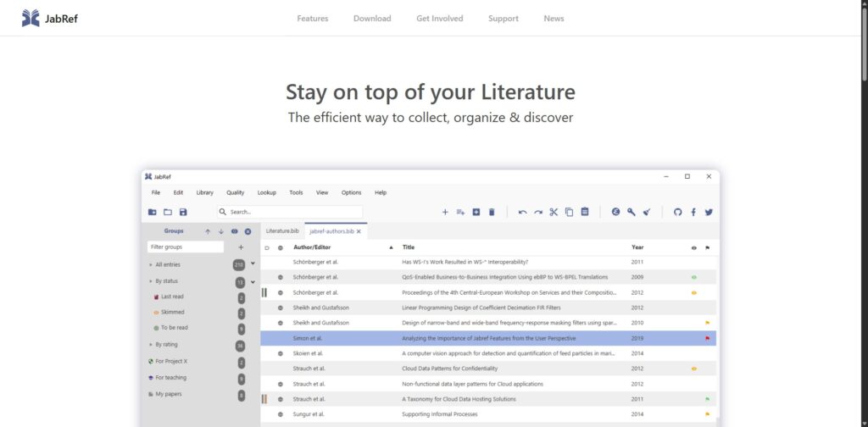The width and height of the screenshot is (868, 427).
Task: Select the 'To be read' status group
Action: (x=175, y=328)
